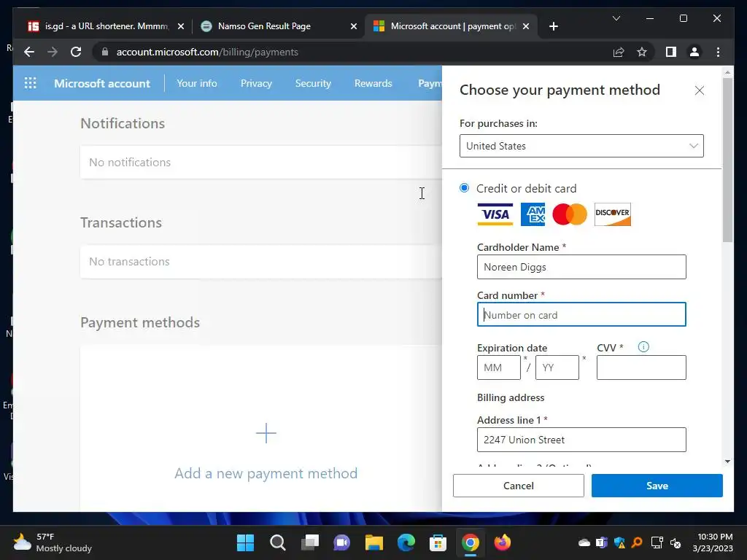The image size is (747, 560).
Task: Click the Visa card logo
Action: [495, 214]
